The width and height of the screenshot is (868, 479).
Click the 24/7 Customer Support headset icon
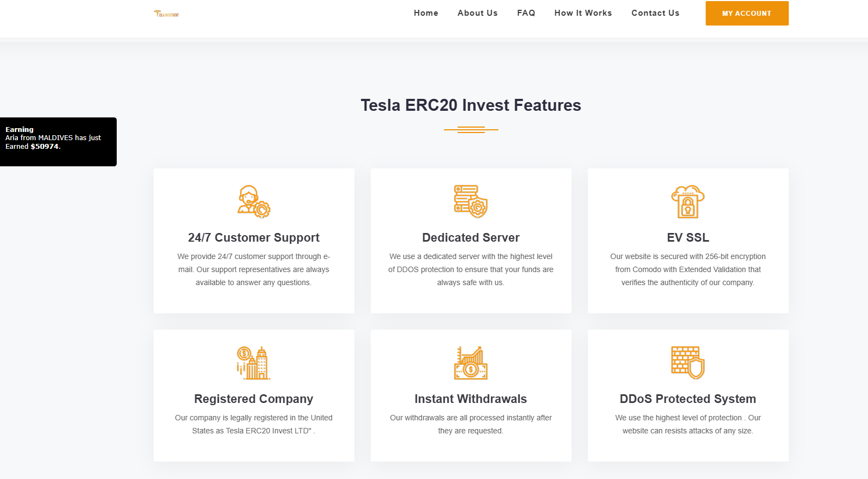254,201
